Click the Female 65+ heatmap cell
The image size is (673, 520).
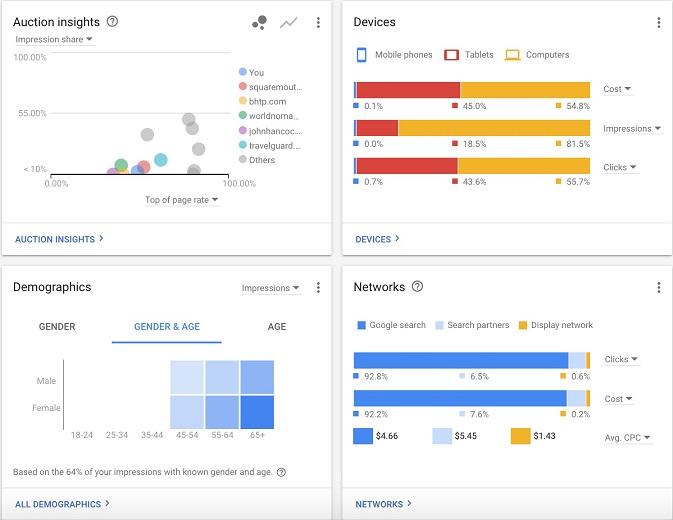pyautogui.click(x=257, y=412)
